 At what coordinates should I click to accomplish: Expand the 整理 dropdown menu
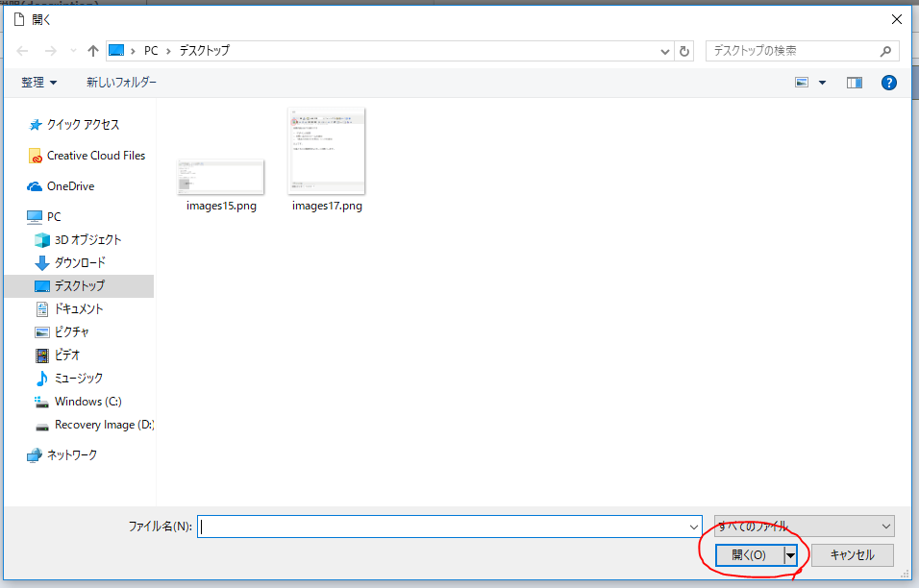39,83
